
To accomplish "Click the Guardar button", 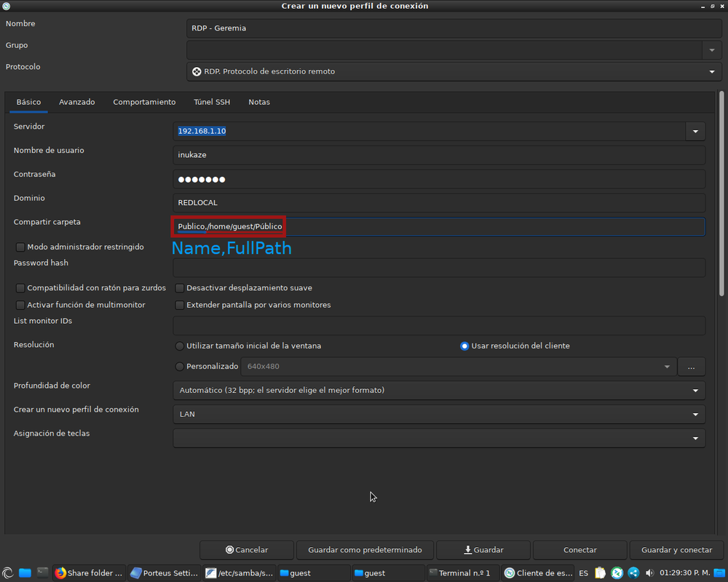I will coord(483,550).
